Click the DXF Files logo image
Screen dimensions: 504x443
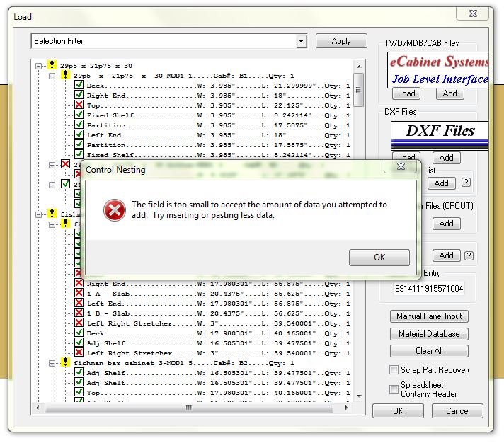[439, 132]
